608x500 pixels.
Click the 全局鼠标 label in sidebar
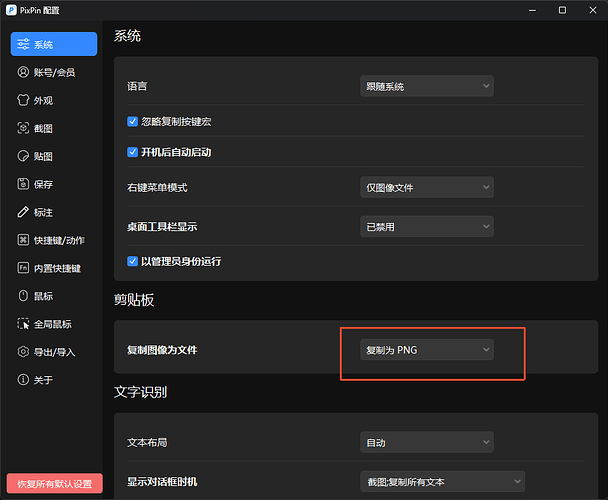click(x=53, y=324)
